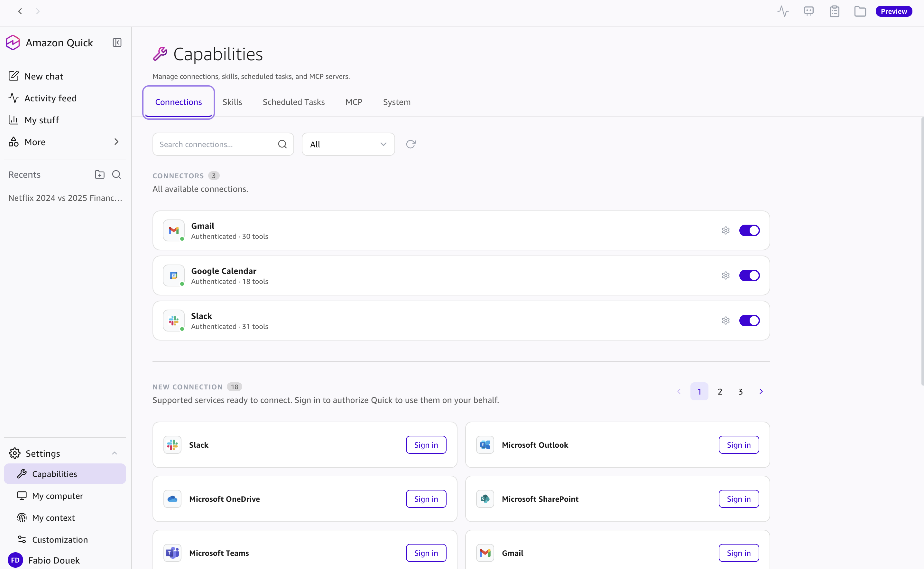Click the Amazon Quick logo
Image resolution: width=924 pixels, height=569 pixels.
[x=13, y=42]
